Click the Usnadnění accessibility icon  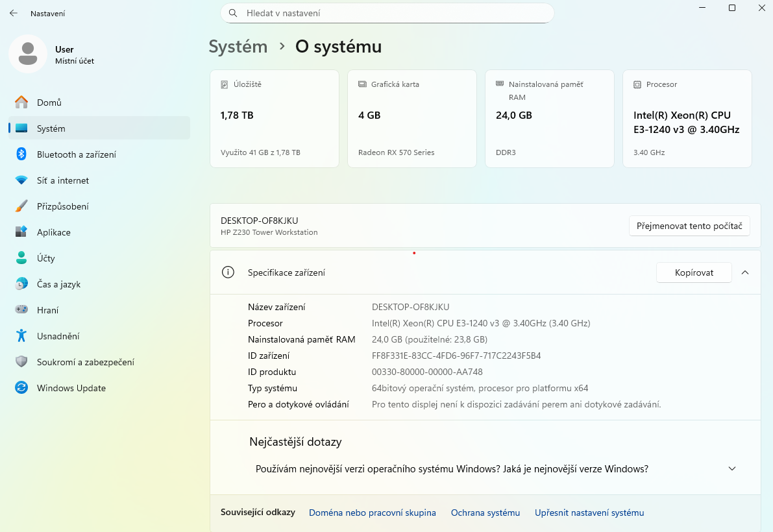tap(22, 335)
